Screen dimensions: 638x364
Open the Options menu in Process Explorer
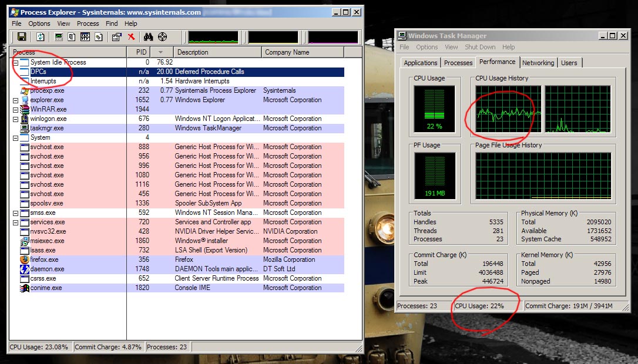(x=39, y=23)
